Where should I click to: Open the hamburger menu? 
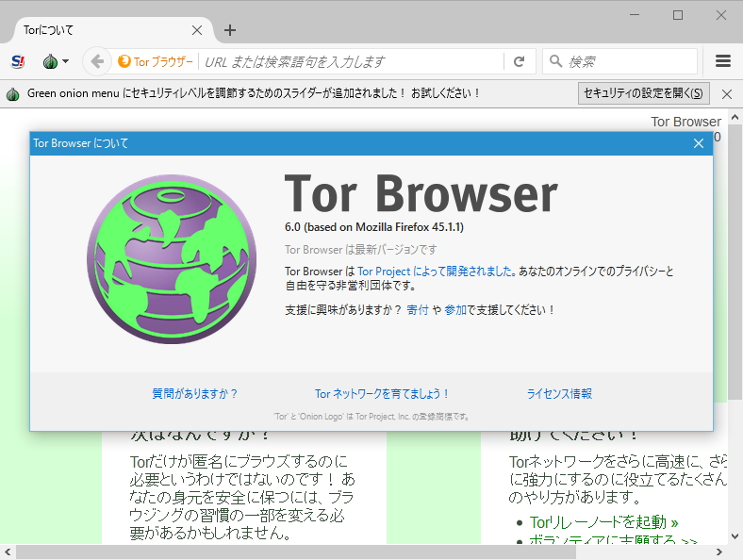click(722, 61)
